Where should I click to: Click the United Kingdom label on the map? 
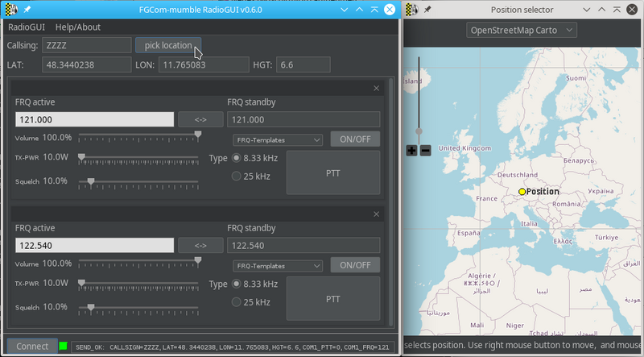[464, 148]
